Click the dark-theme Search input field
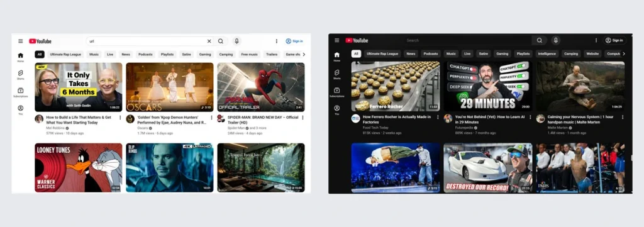This screenshot has width=644, height=227. click(467, 40)
